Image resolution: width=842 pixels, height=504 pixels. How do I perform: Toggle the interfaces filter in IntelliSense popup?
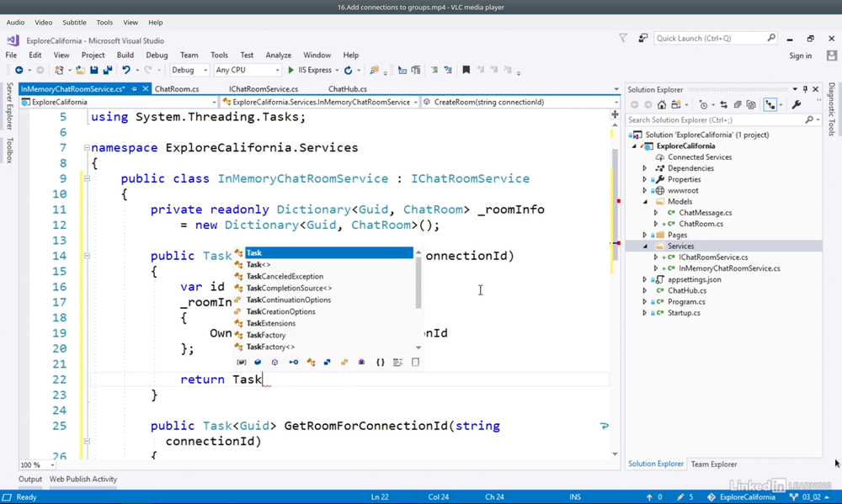[293, 363]
